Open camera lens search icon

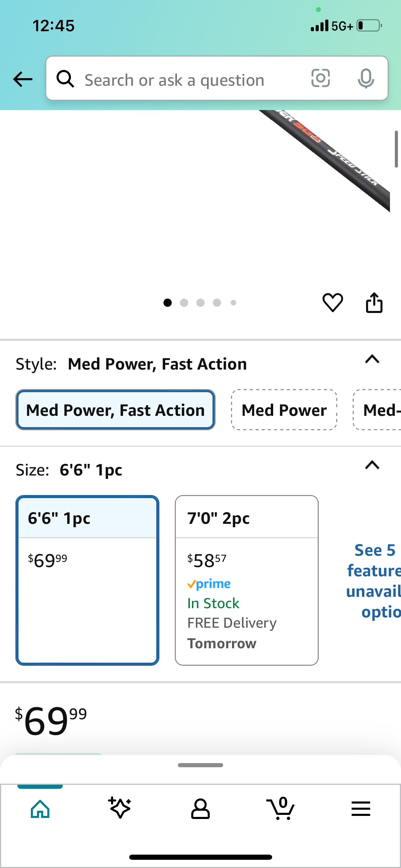(x=320, y=78)
